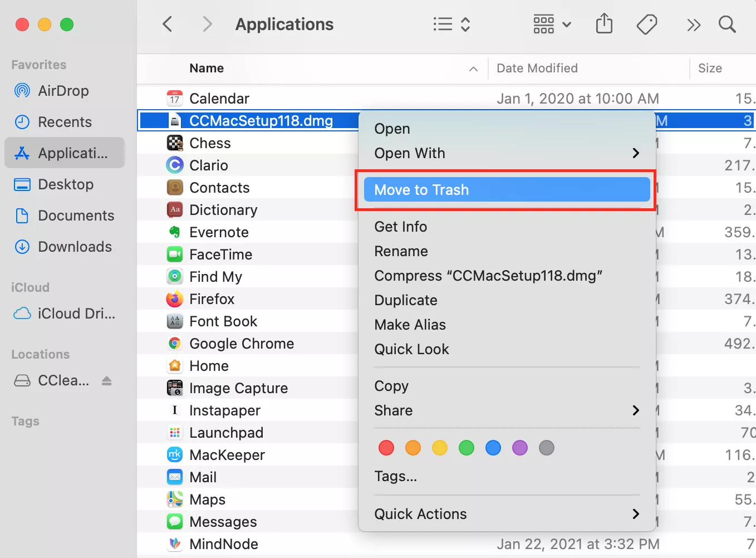The width and height of the screenshot is (756, 558).
Task: Click the Share icon in the toolbar
Action: [604, 24]
